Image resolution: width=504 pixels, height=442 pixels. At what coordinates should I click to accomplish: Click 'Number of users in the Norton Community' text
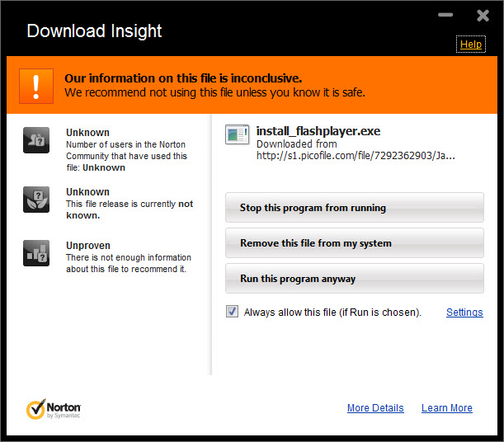(126, 156)
